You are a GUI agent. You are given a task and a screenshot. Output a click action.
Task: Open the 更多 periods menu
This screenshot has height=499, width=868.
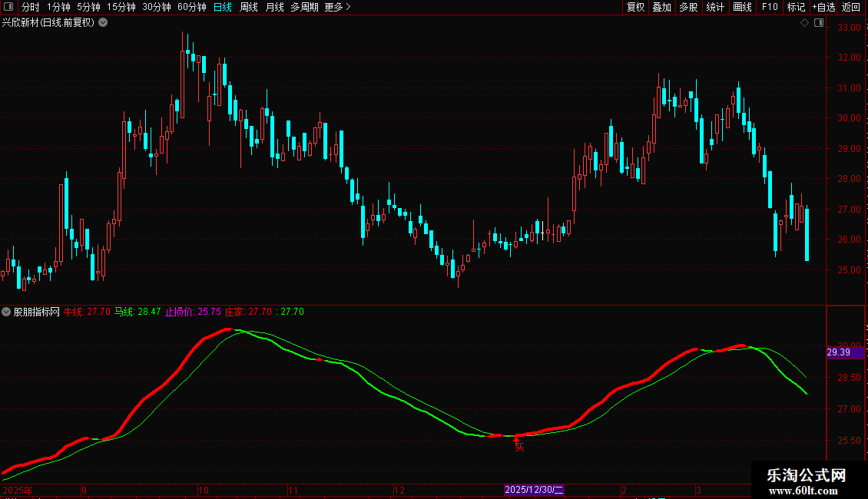coord(337,7)
